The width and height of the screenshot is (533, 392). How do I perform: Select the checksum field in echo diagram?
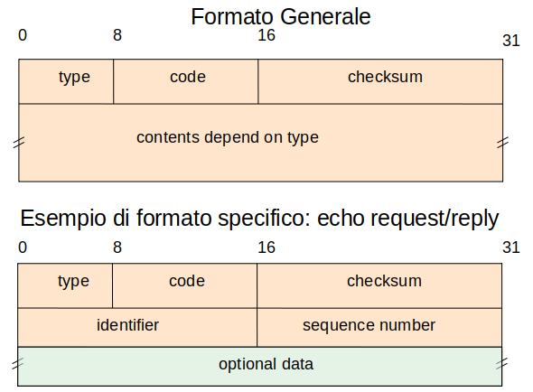pos(379,285)
